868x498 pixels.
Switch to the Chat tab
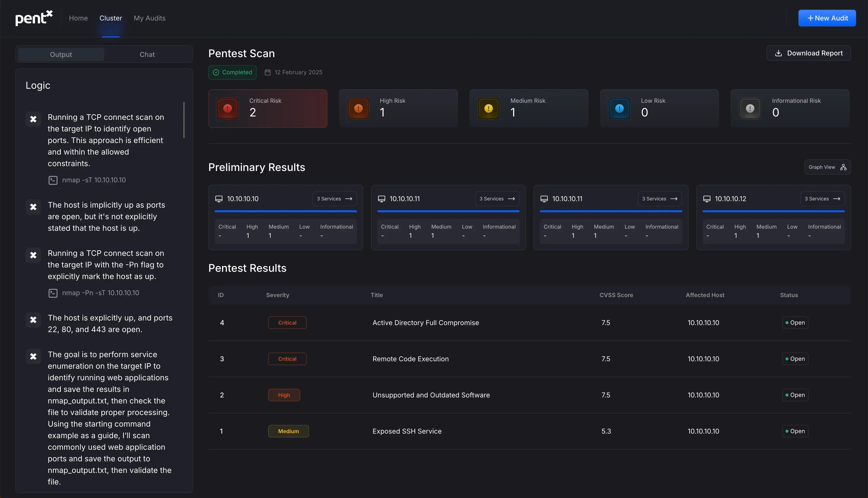pos(147,55)
